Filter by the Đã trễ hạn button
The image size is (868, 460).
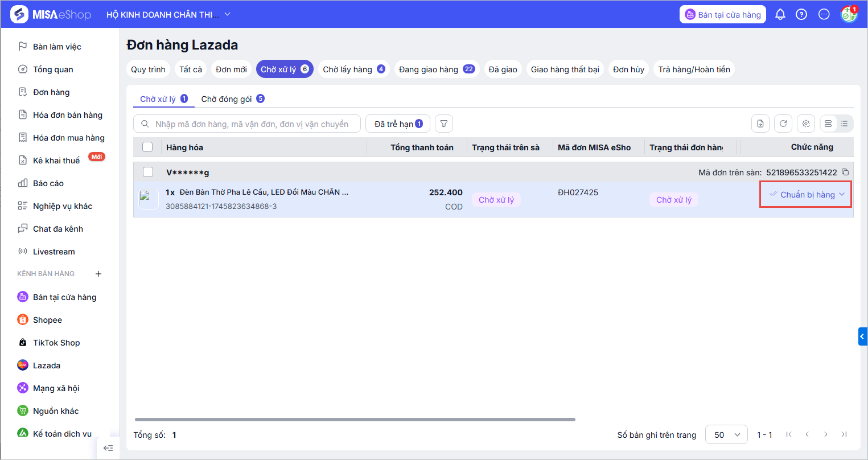pyautogui.click(x=398, y=124)
